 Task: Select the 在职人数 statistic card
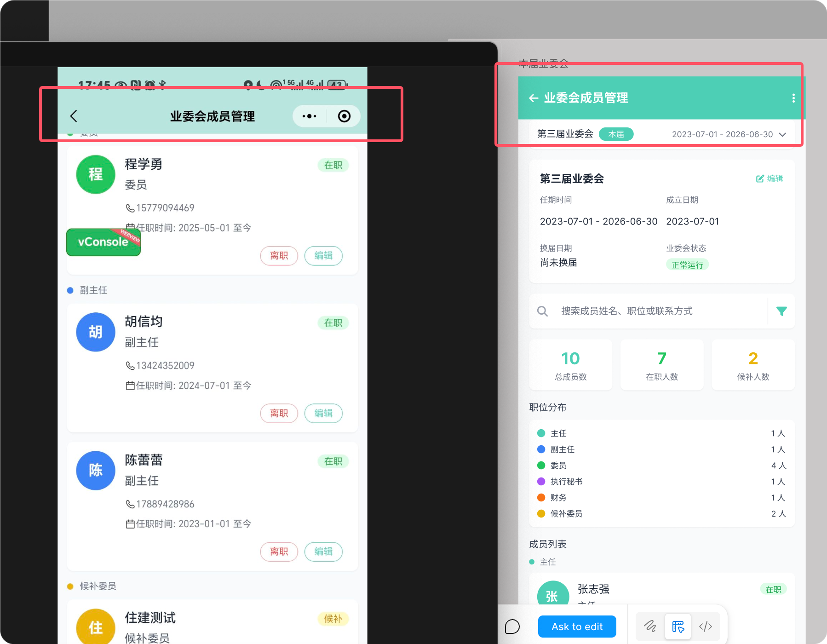(661, 365)
